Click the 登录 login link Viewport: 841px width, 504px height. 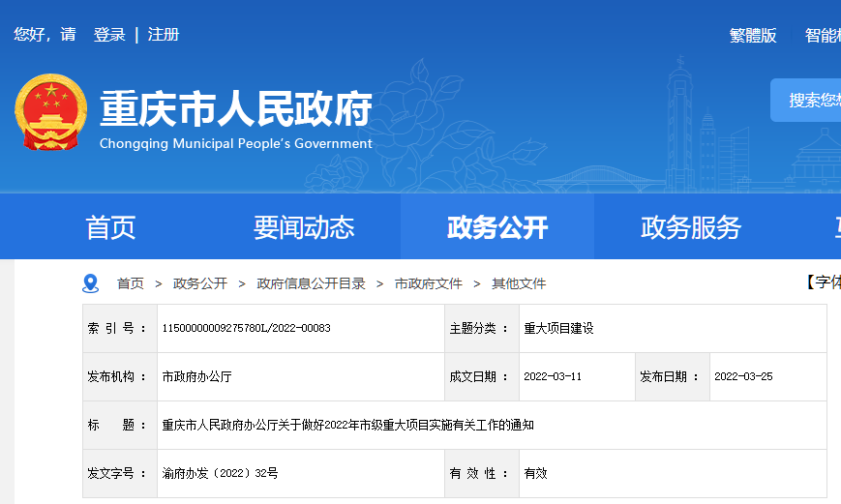(109, 35)
